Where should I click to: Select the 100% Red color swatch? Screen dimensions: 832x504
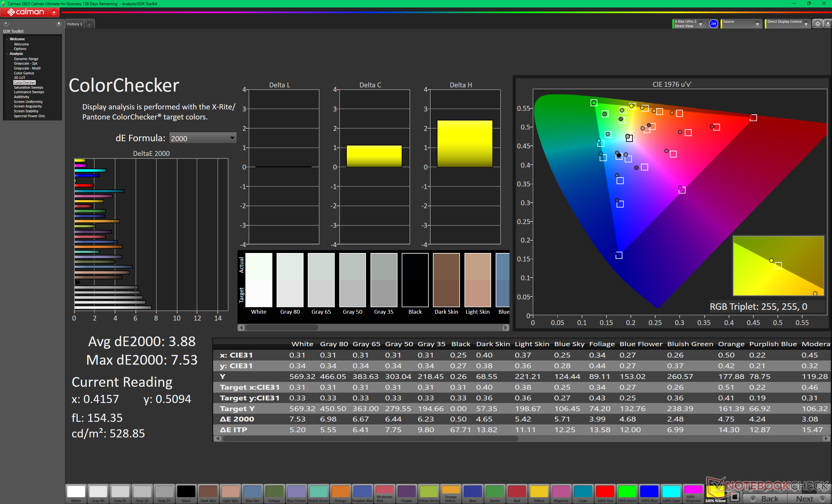[x=605, y=494]
